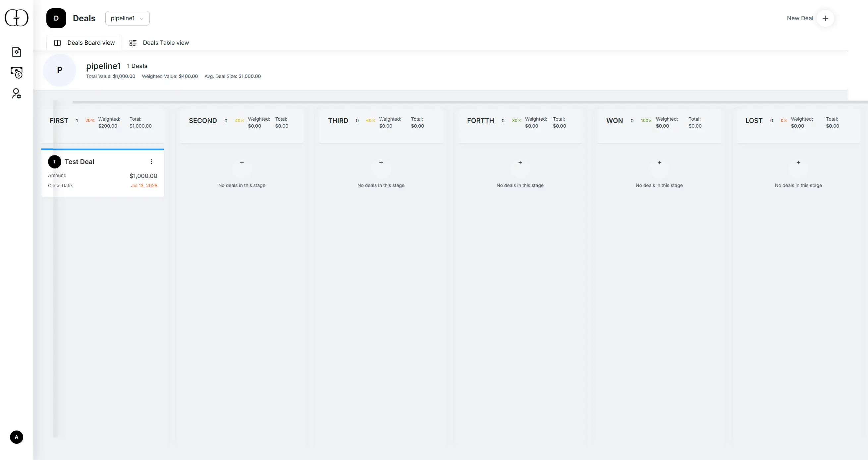Image resolution: width=868 pixels, height=460 pixels.
Task: Open the document settings sidebar icon
Action: coord(17,52)
